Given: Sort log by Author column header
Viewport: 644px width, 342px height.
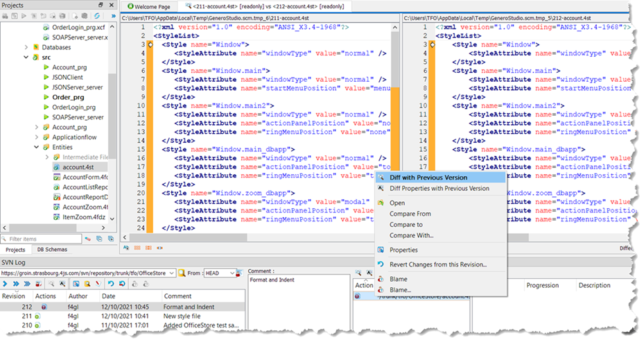Looking at the screenshot, I should pyautogui.click(x=82, y=296).
